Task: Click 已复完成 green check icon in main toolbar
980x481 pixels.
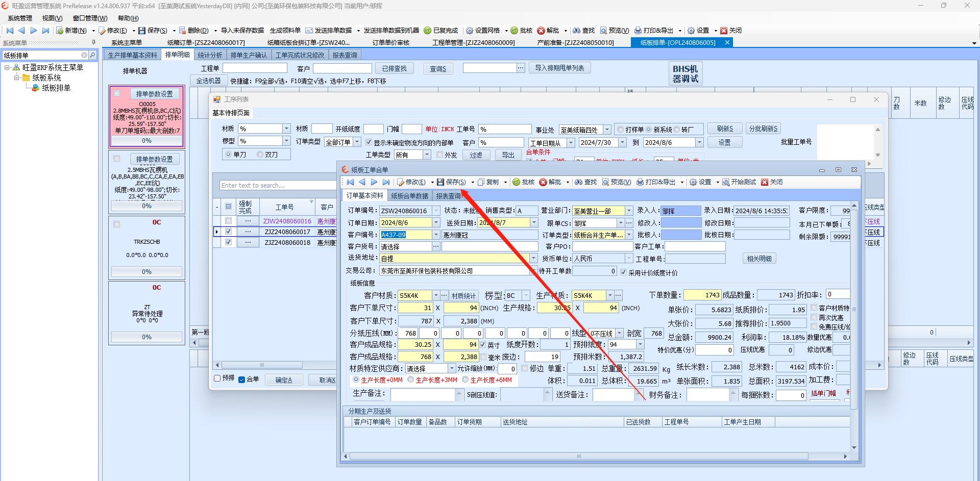Action: [x=428, y=31]
